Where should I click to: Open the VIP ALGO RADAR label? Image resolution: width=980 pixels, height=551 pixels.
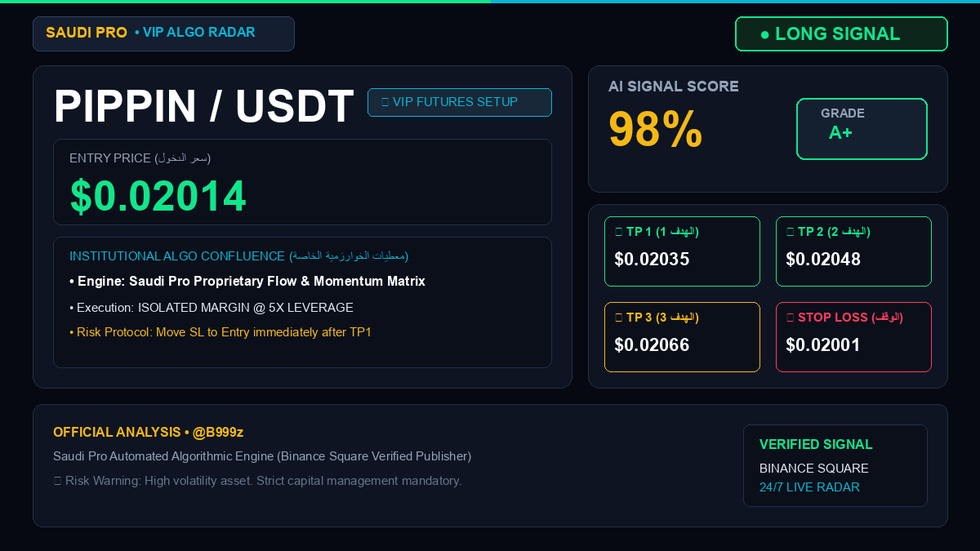(195, 33)
